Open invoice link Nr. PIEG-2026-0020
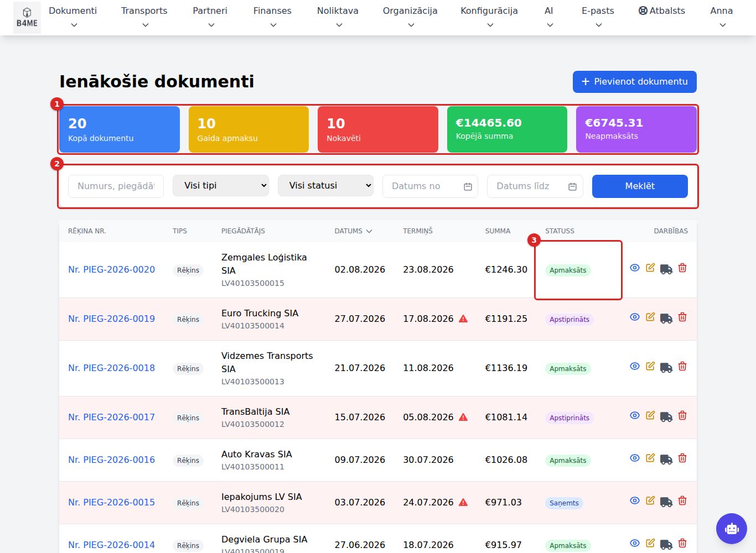Viewport: 756px width, 553px height. (x=111, y=270)
